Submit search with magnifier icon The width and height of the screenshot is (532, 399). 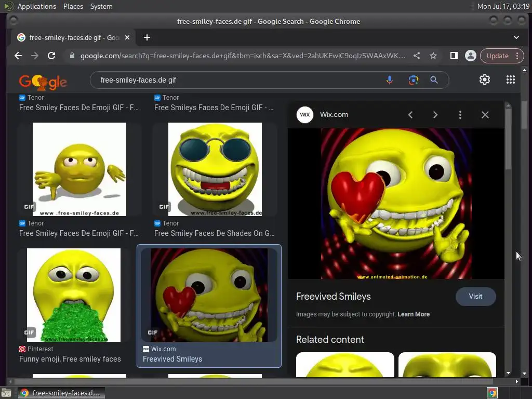434,80
